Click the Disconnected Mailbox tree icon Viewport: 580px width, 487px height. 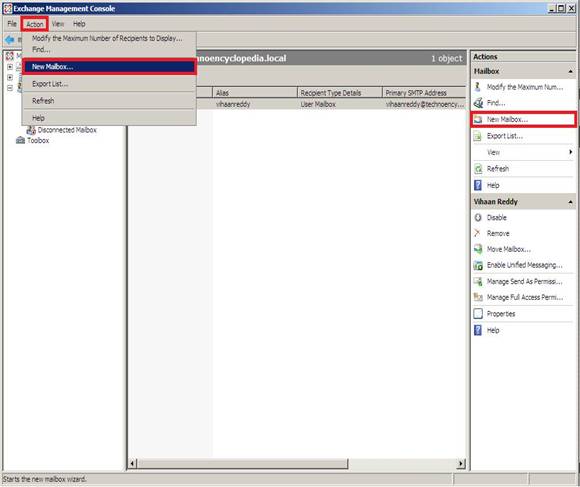31,130
